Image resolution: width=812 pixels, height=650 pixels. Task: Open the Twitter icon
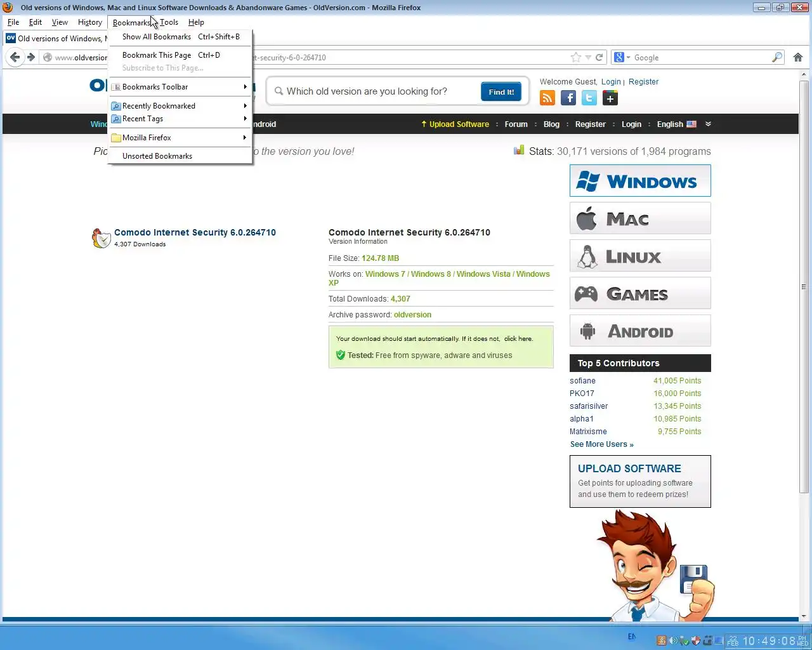589,98
